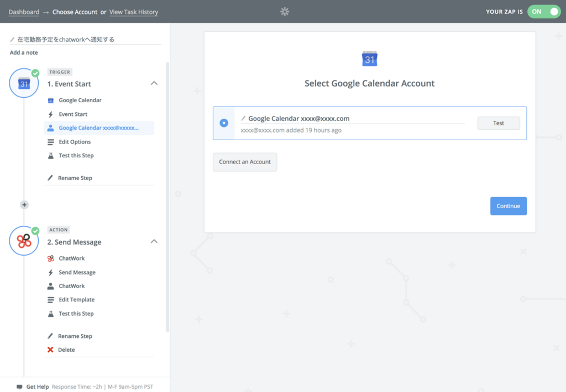Click the lightning bolt icon beside Send Message
566x392 pixels.
50,273
